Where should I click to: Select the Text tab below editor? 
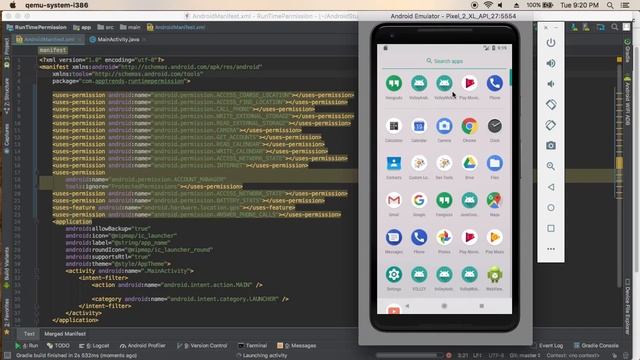tap(29, 333)
